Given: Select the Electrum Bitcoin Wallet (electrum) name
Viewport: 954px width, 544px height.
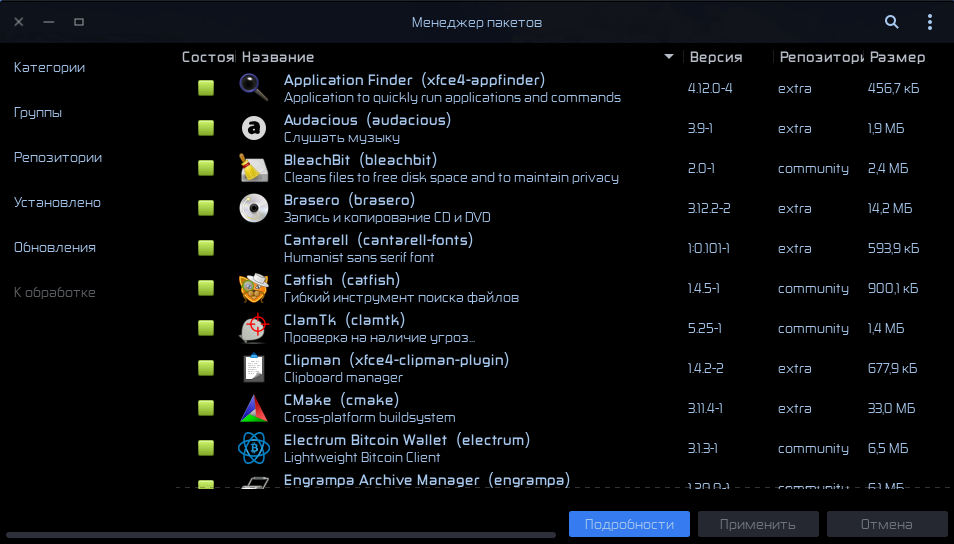Looking at the screenshot, I should (x=406, y=440).
